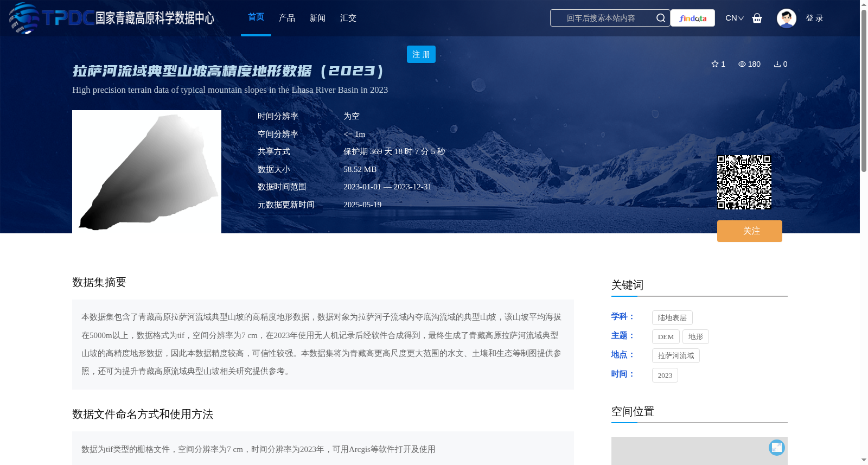Click the eye view-count icon
Screen dimensions: 868x465
click(742, 64)
